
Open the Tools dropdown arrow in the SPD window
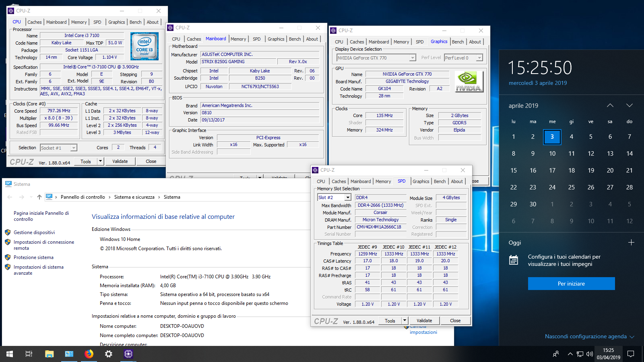coord(405,321)
